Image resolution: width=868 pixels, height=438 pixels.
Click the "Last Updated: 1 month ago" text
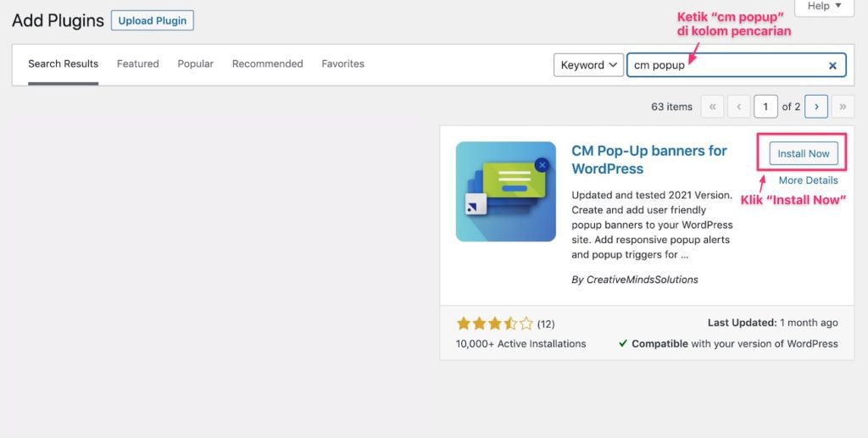click(x=773, y=323)
